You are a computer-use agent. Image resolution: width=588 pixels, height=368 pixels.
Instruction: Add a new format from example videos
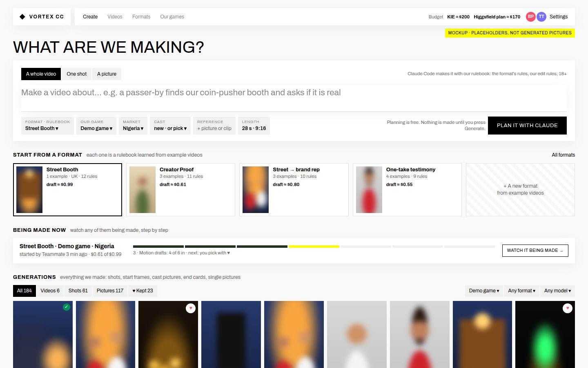point(520,190)
